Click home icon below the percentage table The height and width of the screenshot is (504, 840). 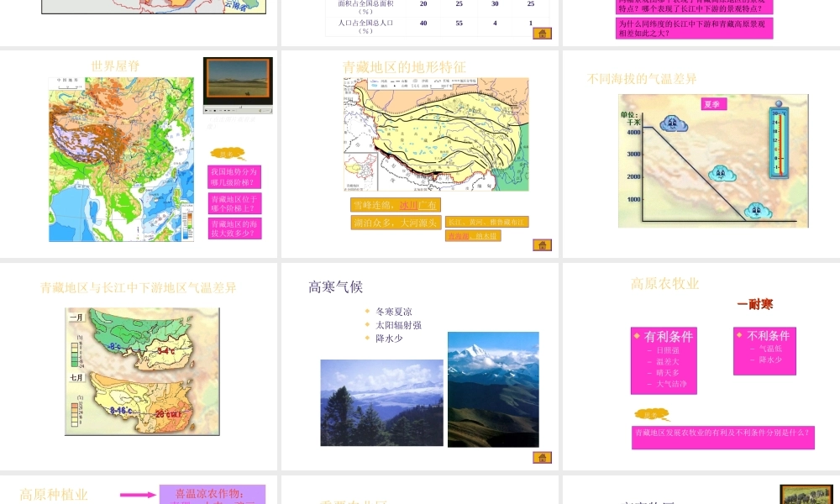click(x=542, y=34)
